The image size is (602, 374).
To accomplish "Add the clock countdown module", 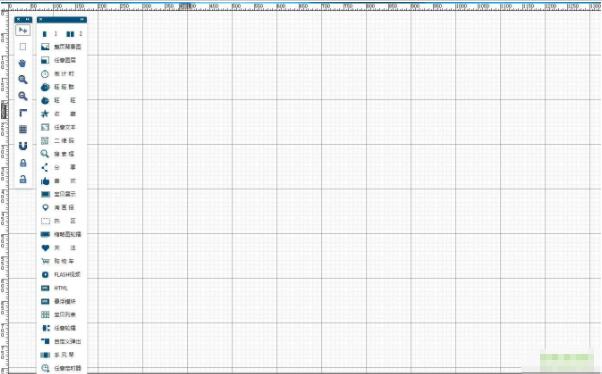I will pos(58,74).
